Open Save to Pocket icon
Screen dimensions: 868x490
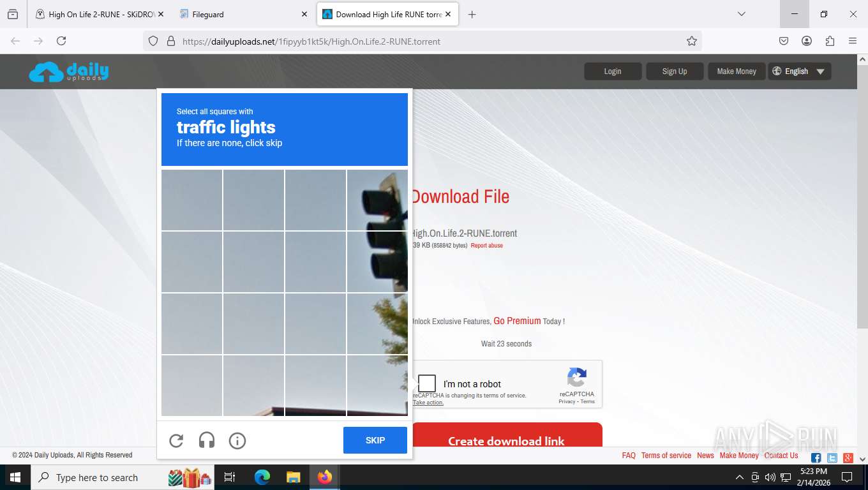[784, 41]
